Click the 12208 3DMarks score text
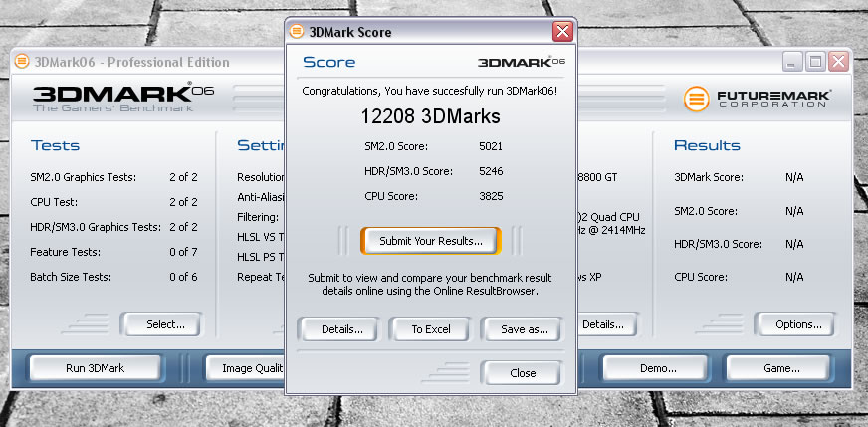The height and width of the screenshot is (427, 868). (430, 116)
